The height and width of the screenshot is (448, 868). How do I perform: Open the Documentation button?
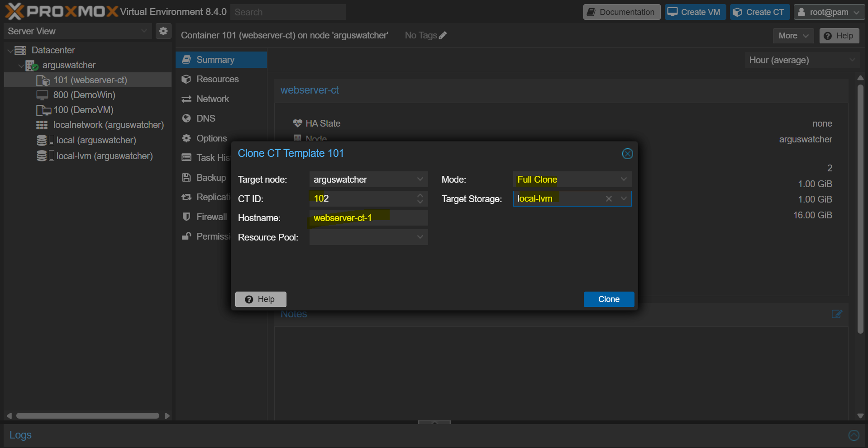pyautogui.click(x=621, y=12)
